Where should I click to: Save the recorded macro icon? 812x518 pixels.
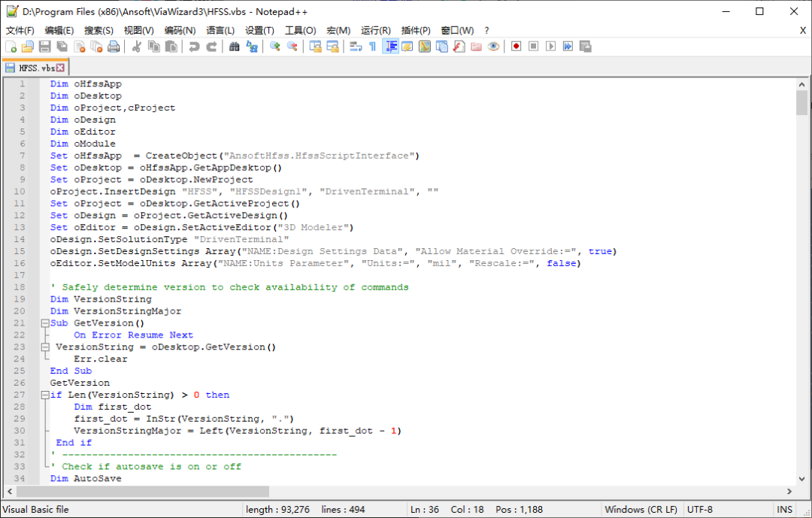[585, 47]
